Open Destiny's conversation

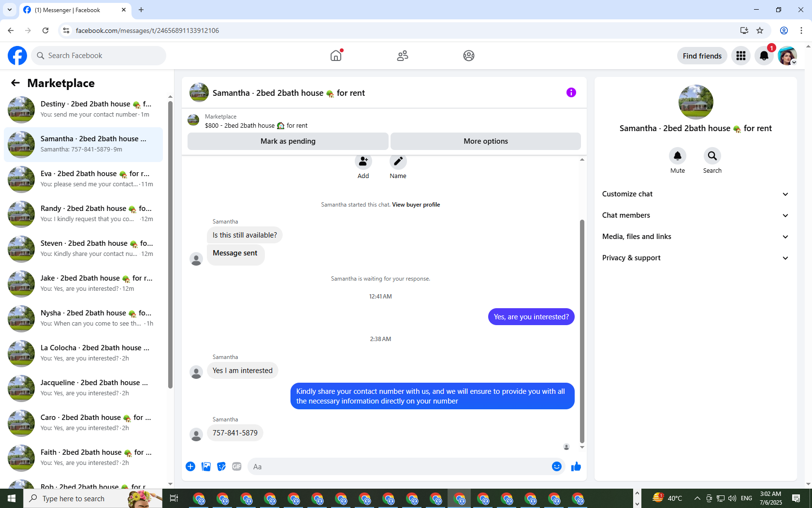pyautogui.click(x=83, y=110)
